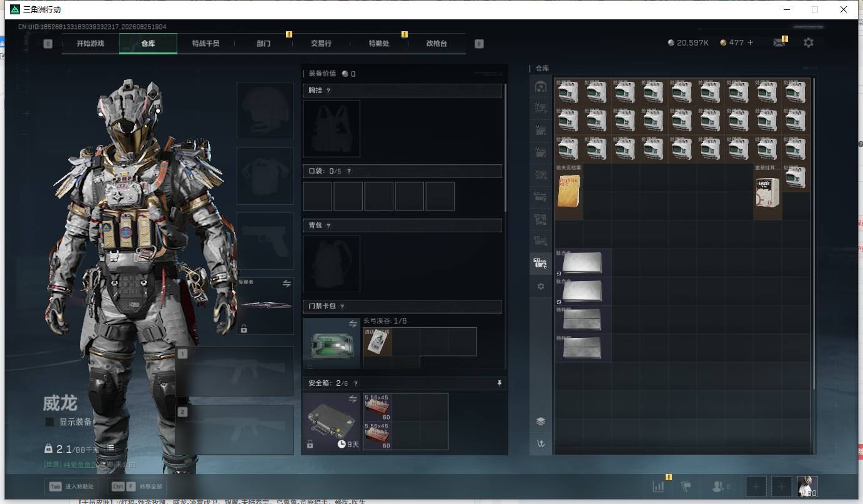The width and height of the screenshot is (863, 504).
Task: Swap the melee weapon using arrows icon
Action: 287,284
